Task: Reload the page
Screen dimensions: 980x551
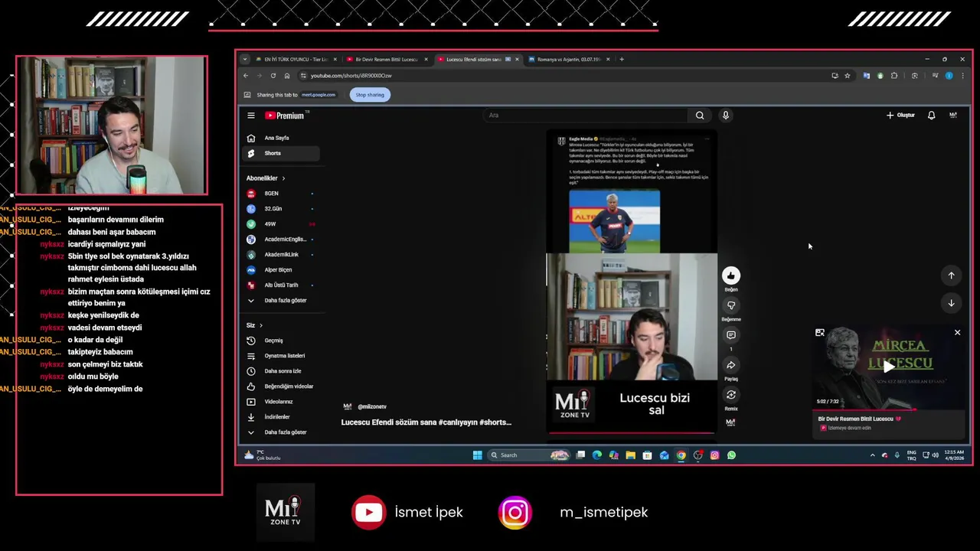Action: pos(273,76)
